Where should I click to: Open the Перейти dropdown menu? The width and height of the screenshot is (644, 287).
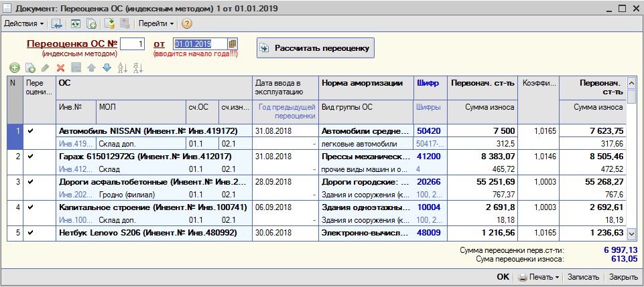pyautogui.click(x=156, y=24)
